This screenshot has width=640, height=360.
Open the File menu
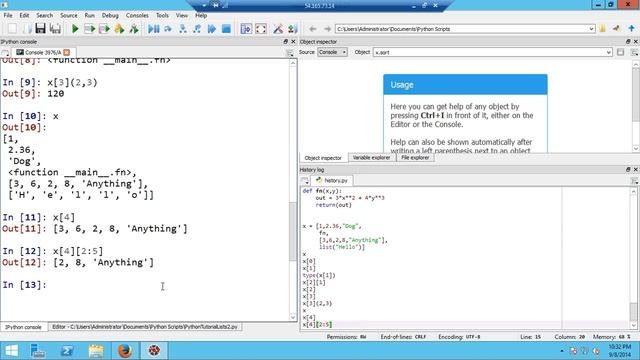click(8, 16)
